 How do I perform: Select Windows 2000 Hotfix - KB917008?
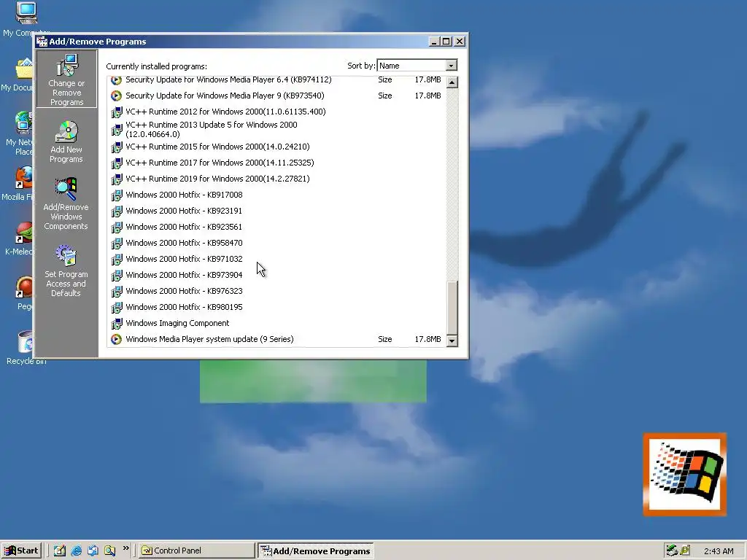pos(276,195)
